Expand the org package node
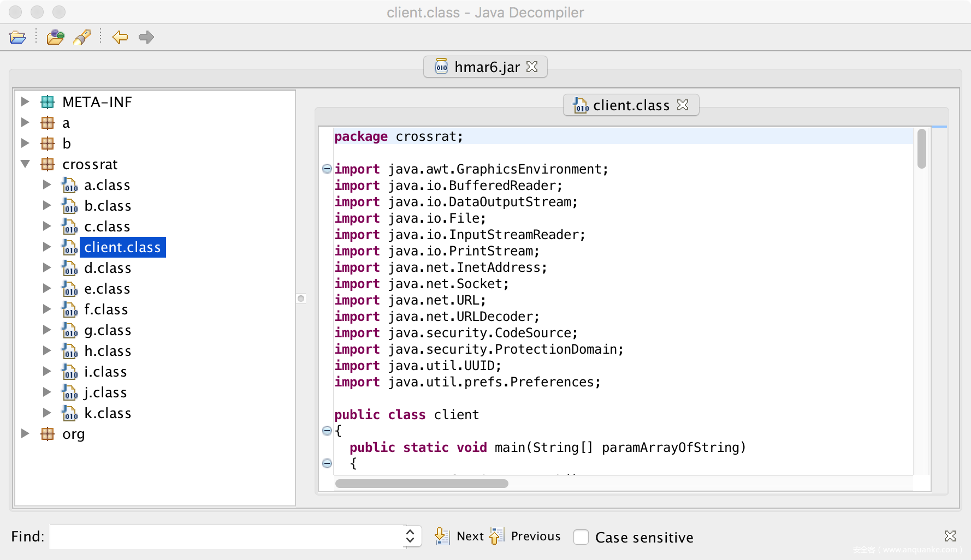The image size is (971, 560). [x=25, y=433]
